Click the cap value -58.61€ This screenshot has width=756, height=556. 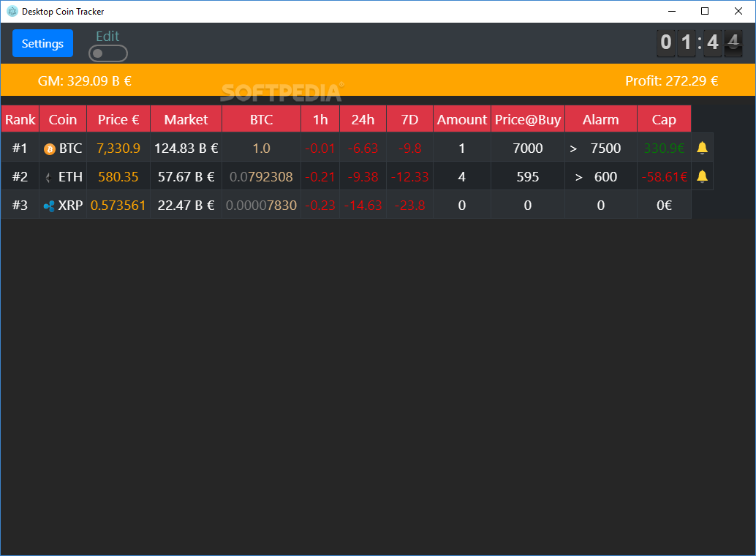[664, 176]
